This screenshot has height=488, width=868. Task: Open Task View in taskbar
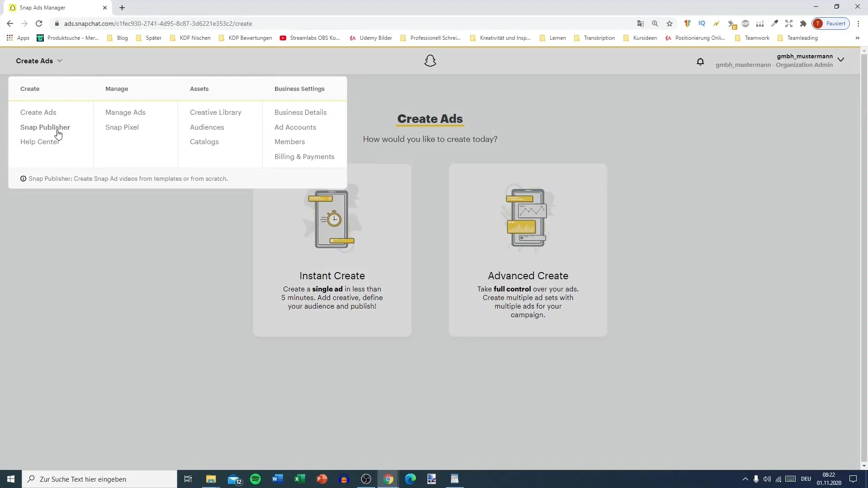click(188, 479)
